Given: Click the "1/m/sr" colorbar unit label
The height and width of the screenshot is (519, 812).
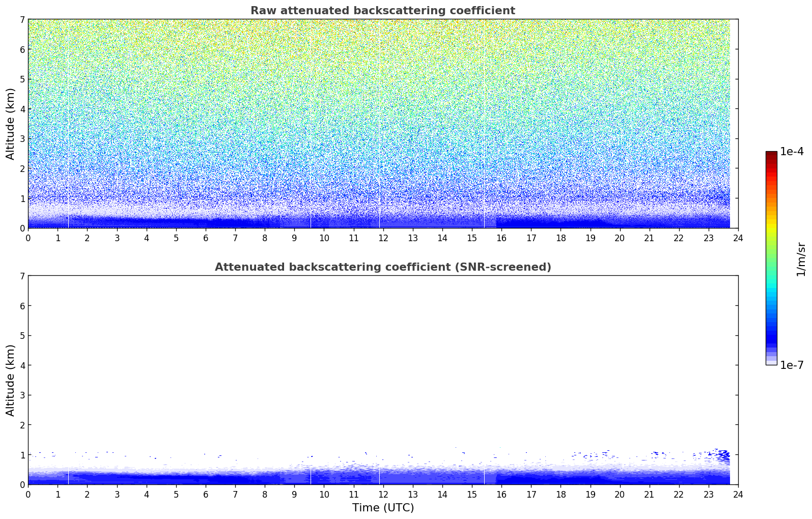Looking at the screenshot, I should click(x=801, y=259).
